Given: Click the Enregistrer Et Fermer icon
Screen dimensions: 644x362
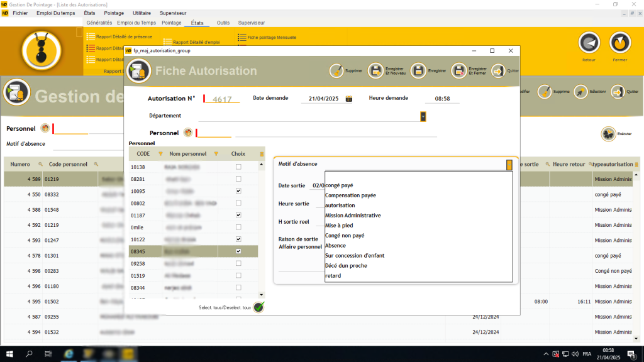Looking at the screenshot, I should 459,71.
